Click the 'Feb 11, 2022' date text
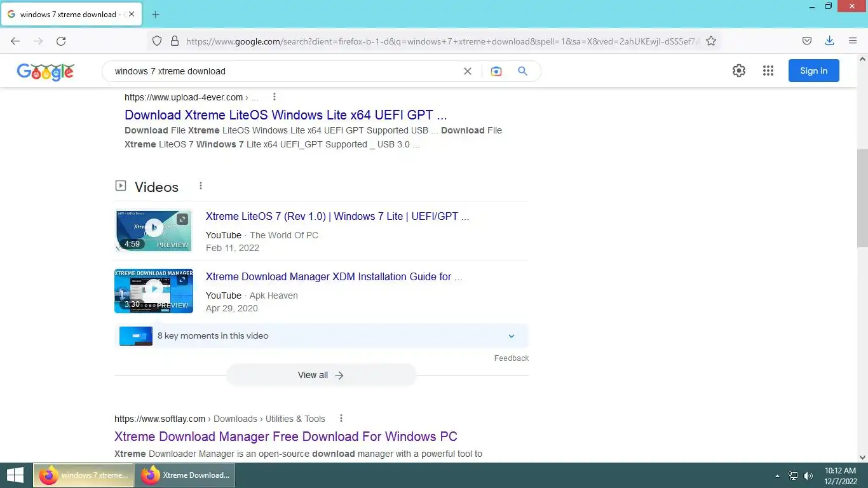The image size is (868, 488). (x=233, y=248)
